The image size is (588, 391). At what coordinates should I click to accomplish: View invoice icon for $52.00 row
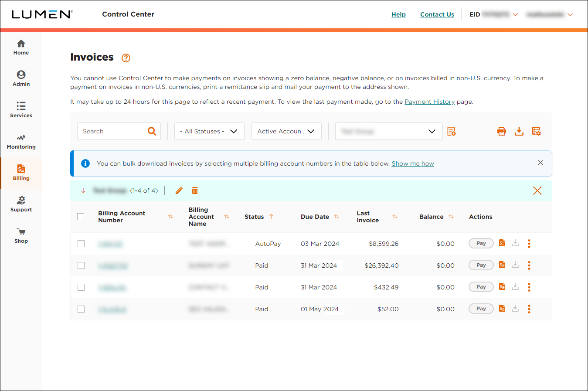point(502,309)
